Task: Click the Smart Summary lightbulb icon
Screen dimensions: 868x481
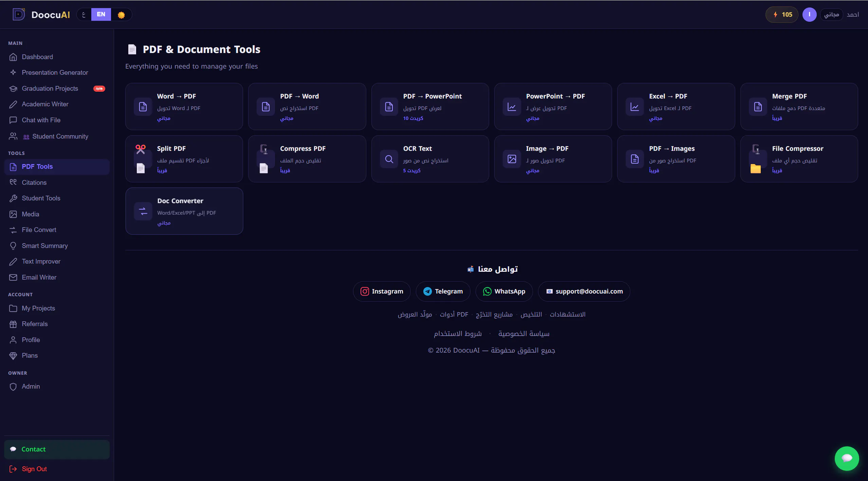Action: [x=13, y=246]
